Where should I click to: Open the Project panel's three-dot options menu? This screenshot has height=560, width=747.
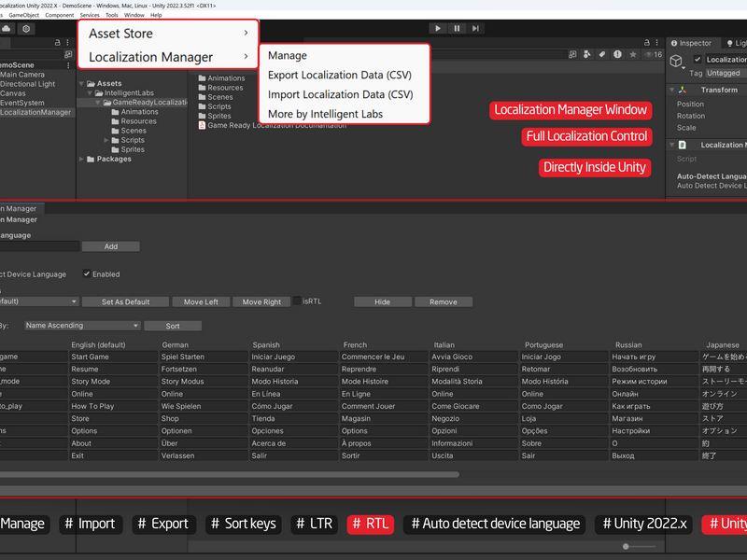point(657,42)
